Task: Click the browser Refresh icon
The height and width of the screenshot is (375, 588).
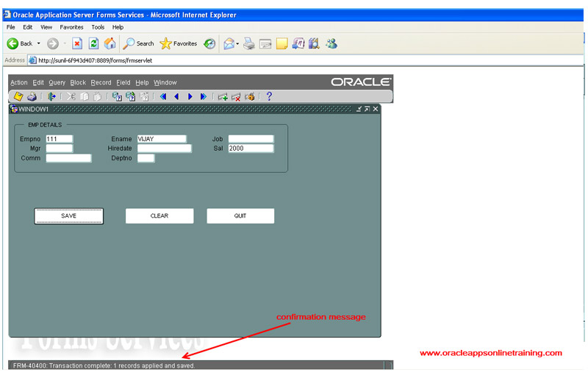Action: click(x=93, y=43)
